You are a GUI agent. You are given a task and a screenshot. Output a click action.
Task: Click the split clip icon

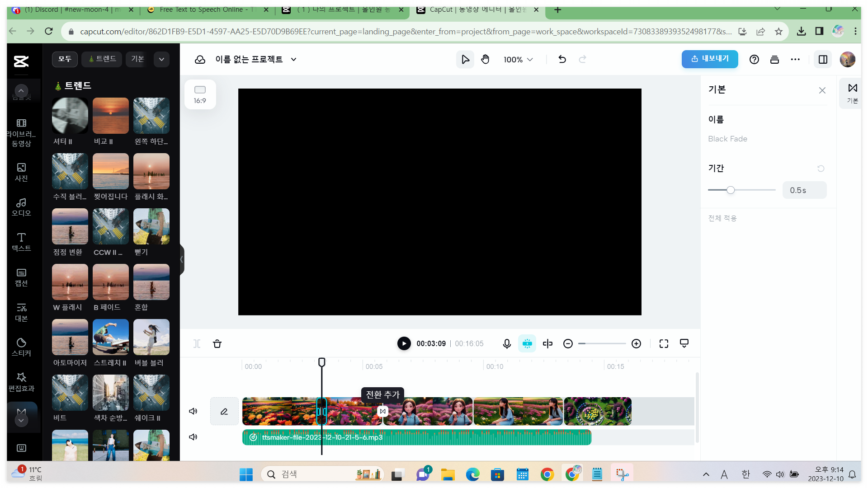pyautogui.click(x=547, y=344)
